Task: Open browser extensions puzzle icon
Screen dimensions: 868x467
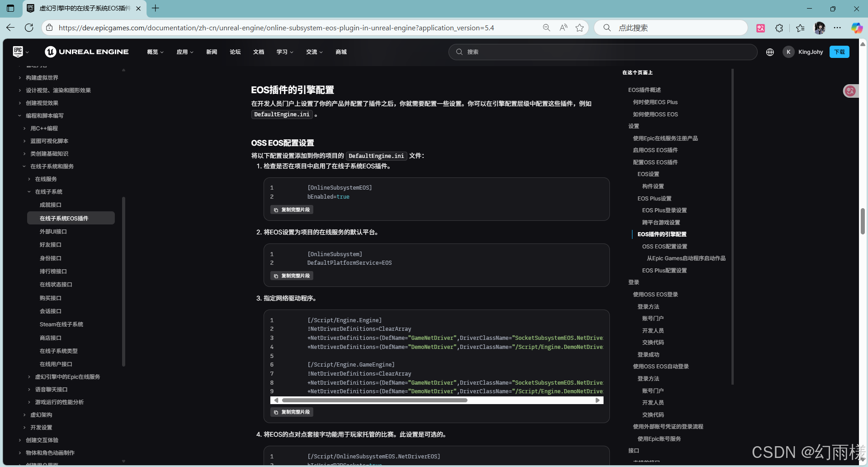Action: (x=779, y=28)
